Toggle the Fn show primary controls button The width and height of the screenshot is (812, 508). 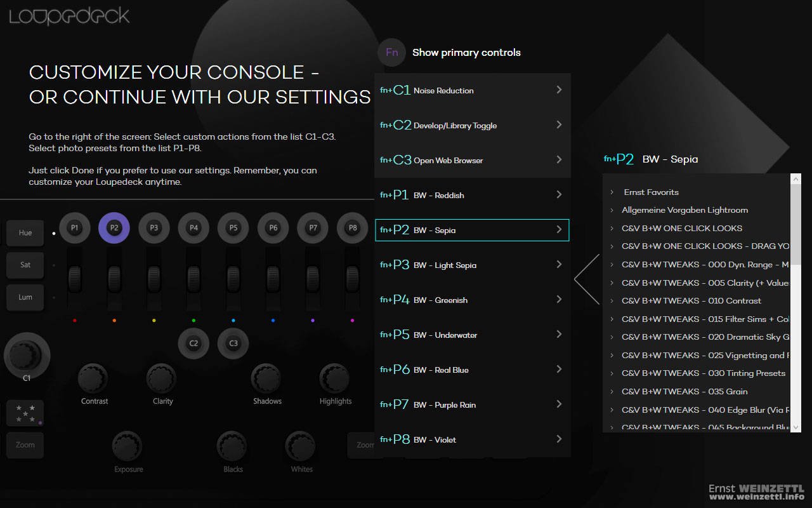click(391, 53)
